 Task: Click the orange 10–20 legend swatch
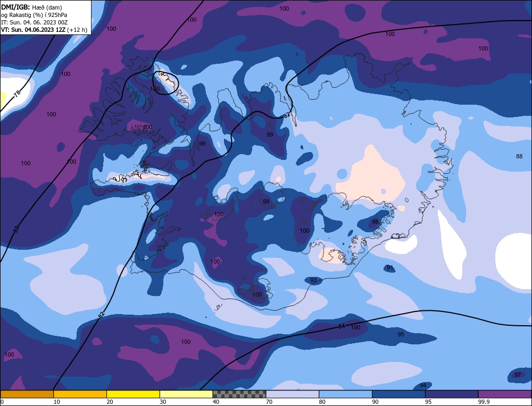[x=80, y=394]
